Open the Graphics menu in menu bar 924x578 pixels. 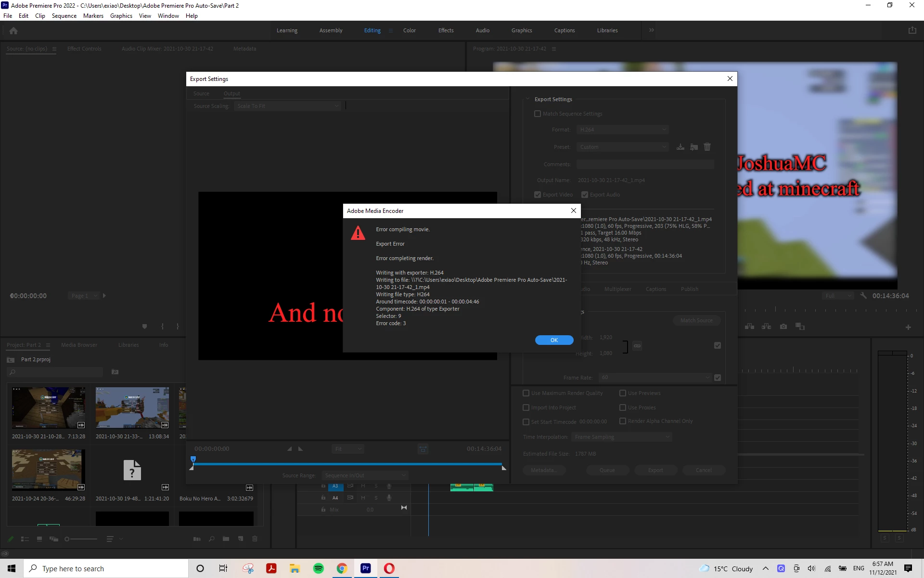coord(121,16)
